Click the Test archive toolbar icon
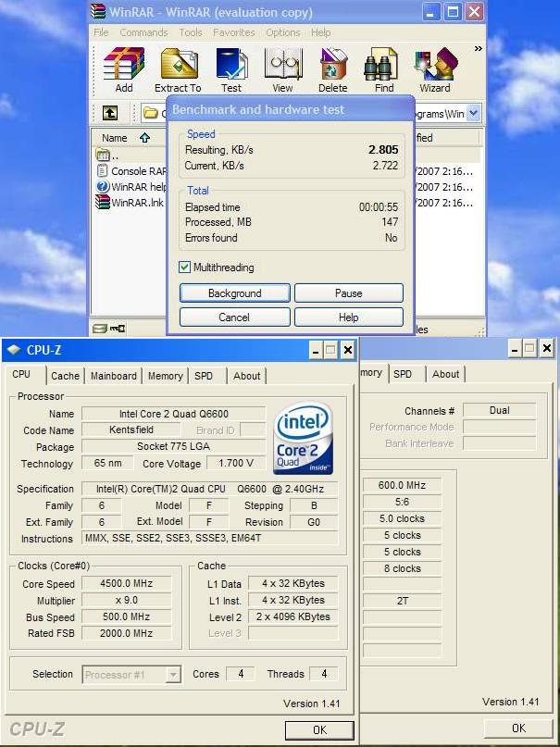Image resolution: width=560 pixels, height=747 pixels. point(231,69)
